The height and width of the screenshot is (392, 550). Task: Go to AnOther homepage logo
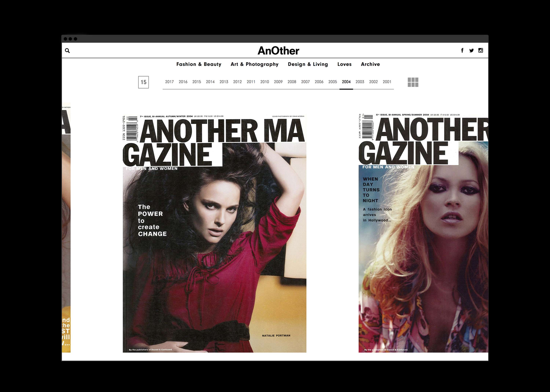[x=278, y=50]
